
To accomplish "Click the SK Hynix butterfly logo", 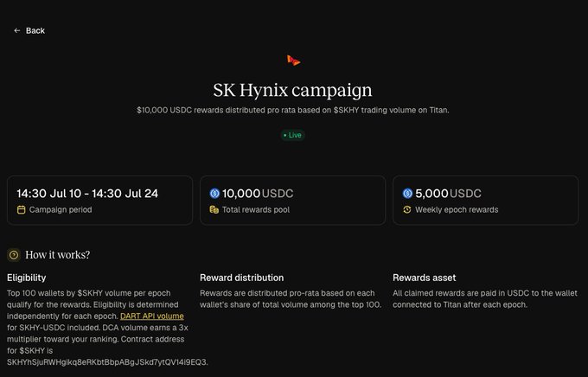I will 293,60.
